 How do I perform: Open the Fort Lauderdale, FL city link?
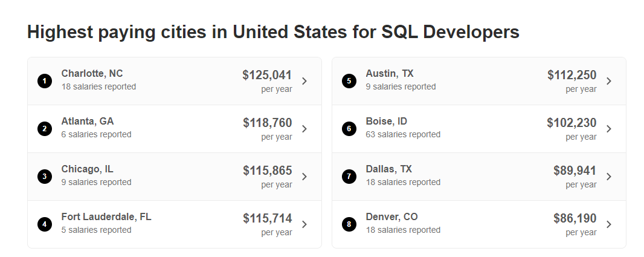tap(106, 217)
